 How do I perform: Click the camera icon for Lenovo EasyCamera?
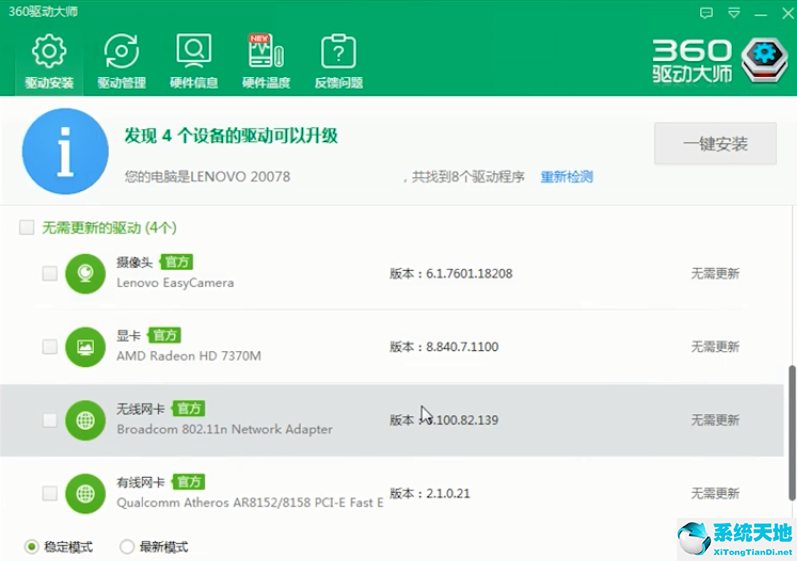[85, 273]
